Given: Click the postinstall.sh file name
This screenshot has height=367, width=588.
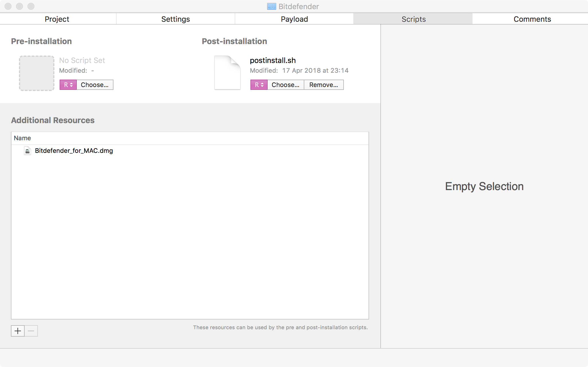Looking at the screenshot, I should pyautogui.click(x=273, y=60).
